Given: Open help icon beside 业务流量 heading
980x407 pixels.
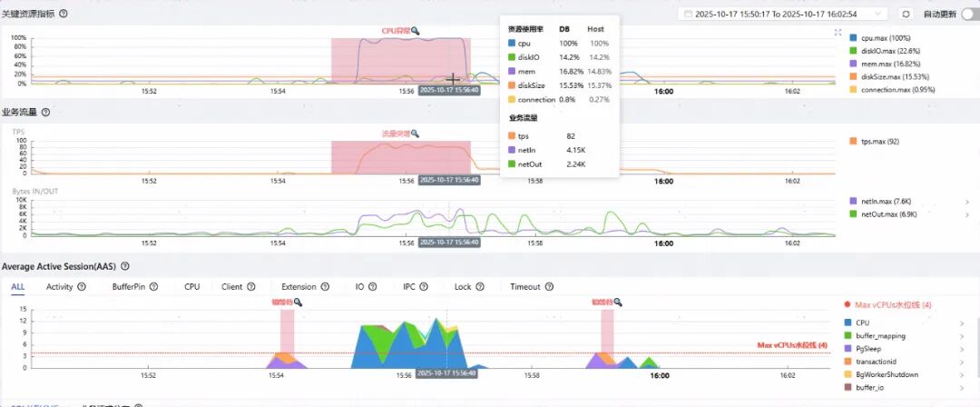Looking at the screenshot, I should (45, 112).
